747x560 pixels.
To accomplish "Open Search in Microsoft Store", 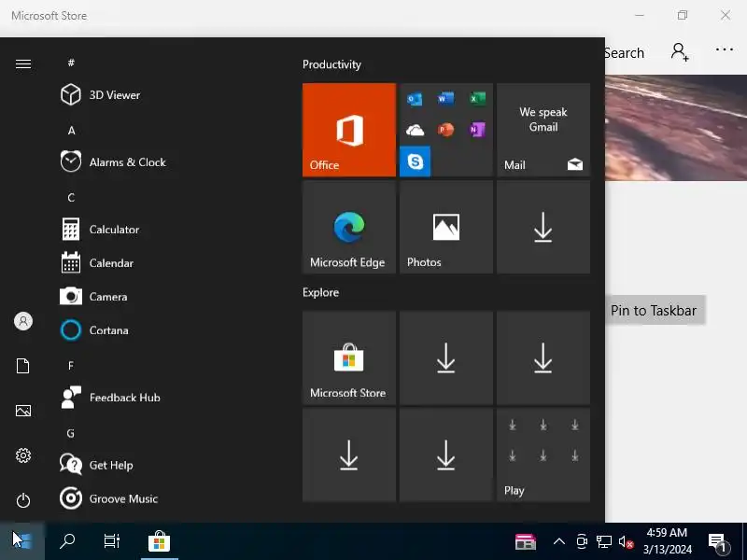I will tap(624, 53).
